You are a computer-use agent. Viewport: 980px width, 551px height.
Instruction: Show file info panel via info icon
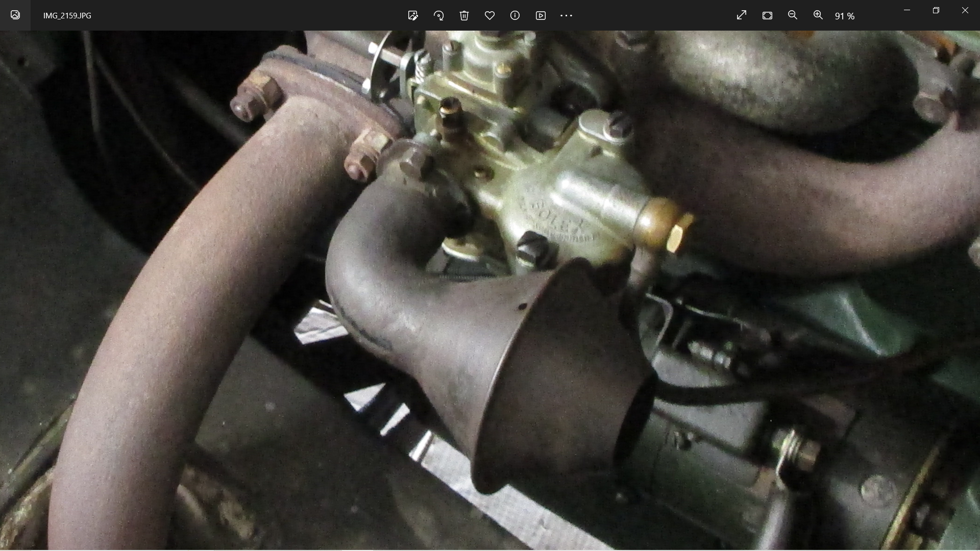click(x=515, y=15)
